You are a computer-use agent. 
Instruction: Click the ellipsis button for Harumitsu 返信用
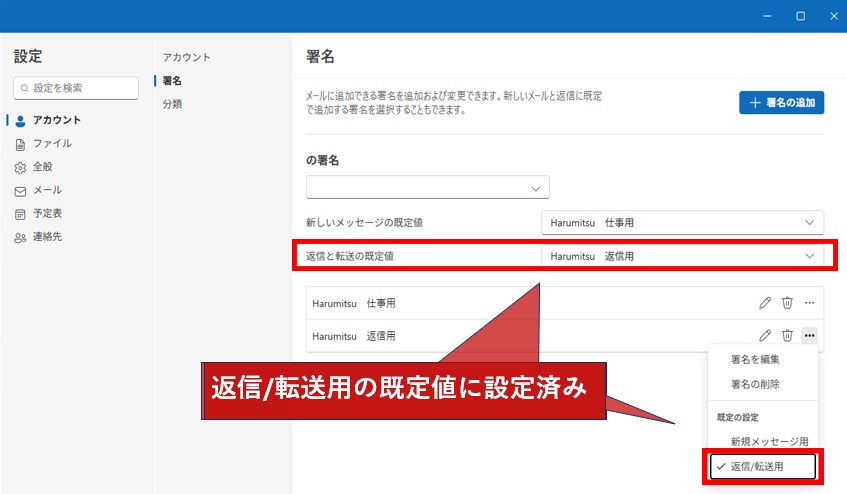[810, 336]
